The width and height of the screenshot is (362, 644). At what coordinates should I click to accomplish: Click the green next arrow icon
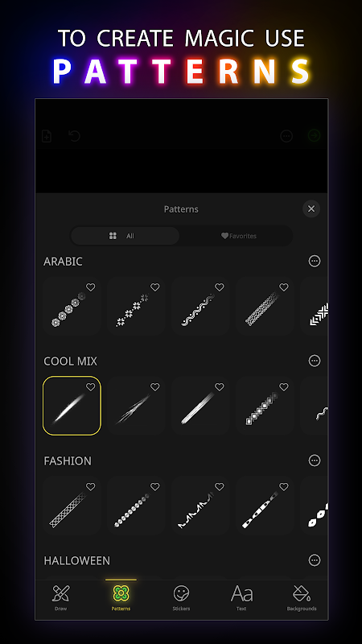coord(315,135)
